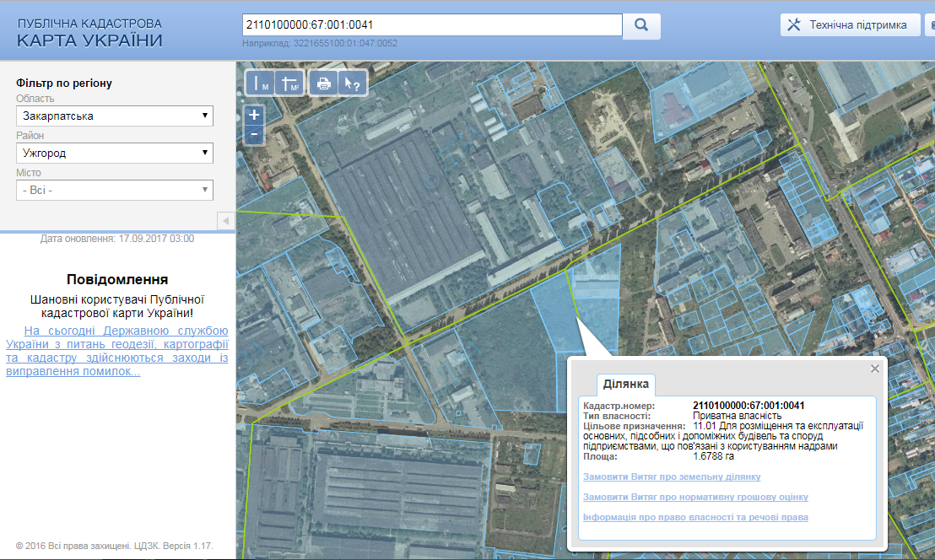Open the Область dropdown showing Закарпатська
This screenshot has height=560, width=935.
[115, 116]
